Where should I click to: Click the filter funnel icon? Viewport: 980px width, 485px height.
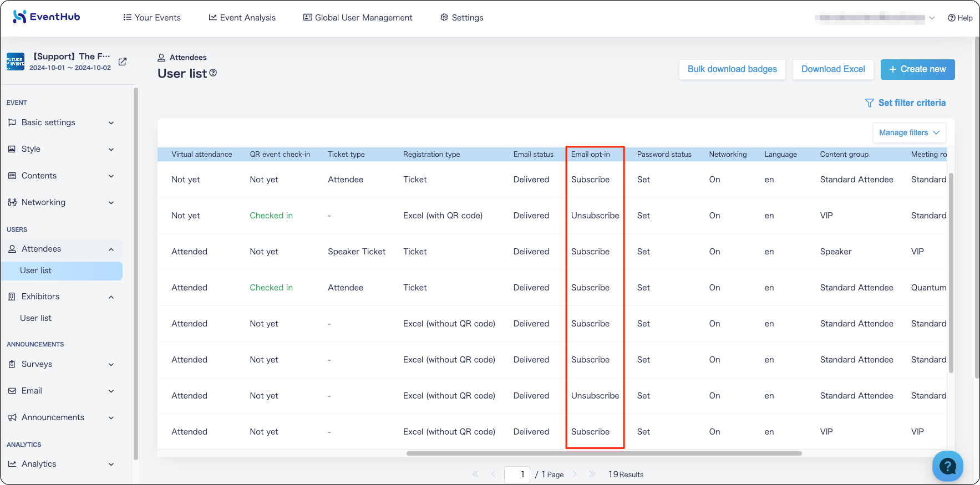[869, 103]
